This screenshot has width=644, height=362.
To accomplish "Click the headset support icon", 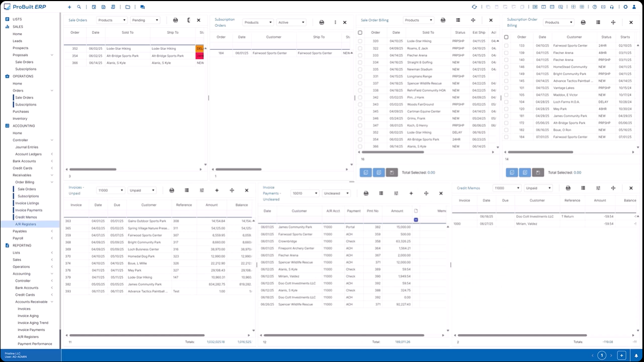I will tap(612, 7).
